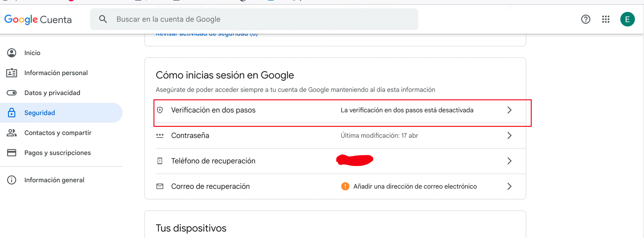The width and height of the screenshot is (644, 238).
Task: Click the Buscar en la cuenta de Google field
Action: 254,19
